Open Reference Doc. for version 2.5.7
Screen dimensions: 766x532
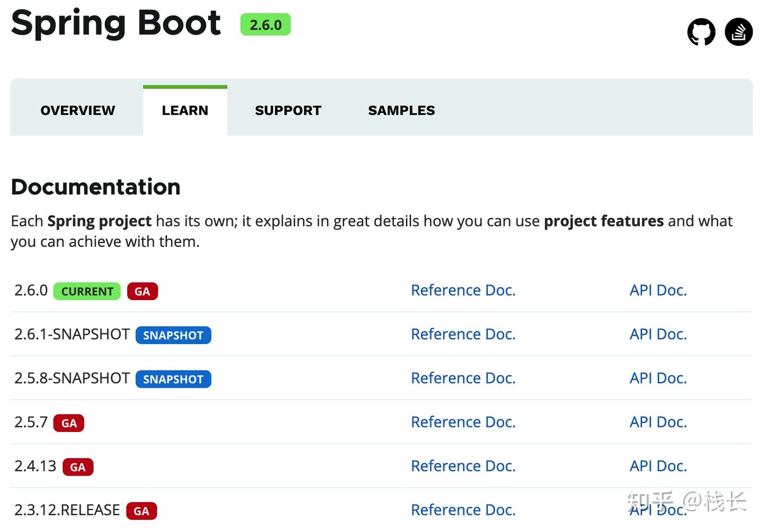click(x=463, y=422)
